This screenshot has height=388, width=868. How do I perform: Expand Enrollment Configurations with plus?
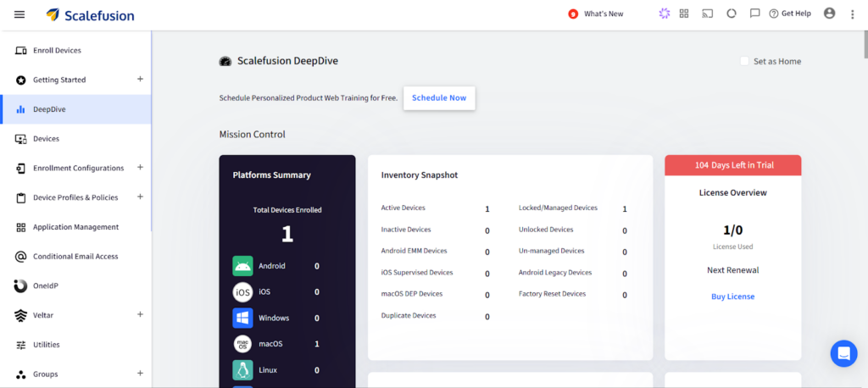[140, 167]
